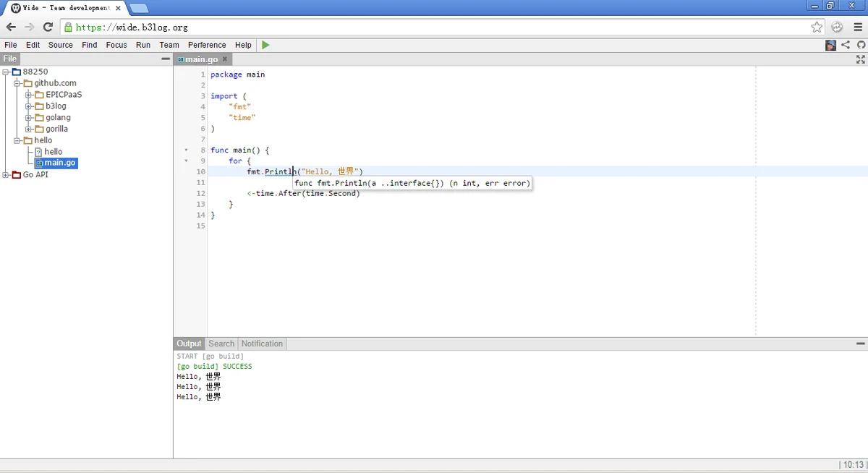This screenshot has width=868, height=473.
Task: Click the "START [go build]" output line
Action: click(x=210, y=357)
